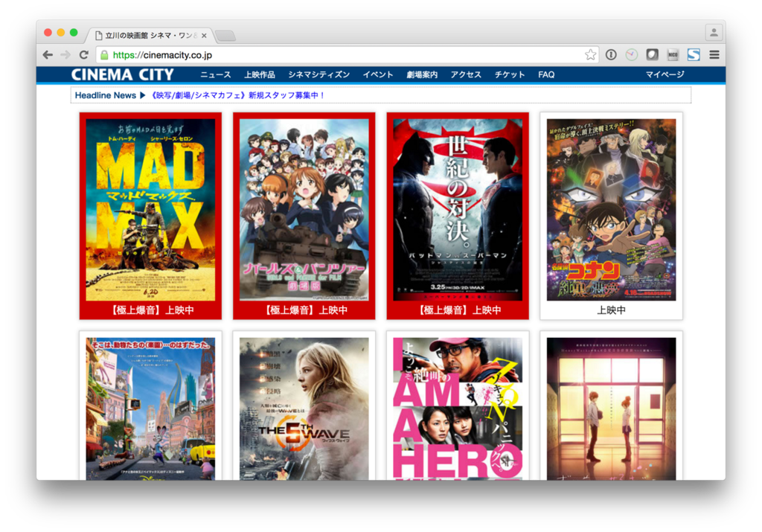Open the シネマシティズン menu item
The width and height of the screenshot is (762, 532).
318,75
